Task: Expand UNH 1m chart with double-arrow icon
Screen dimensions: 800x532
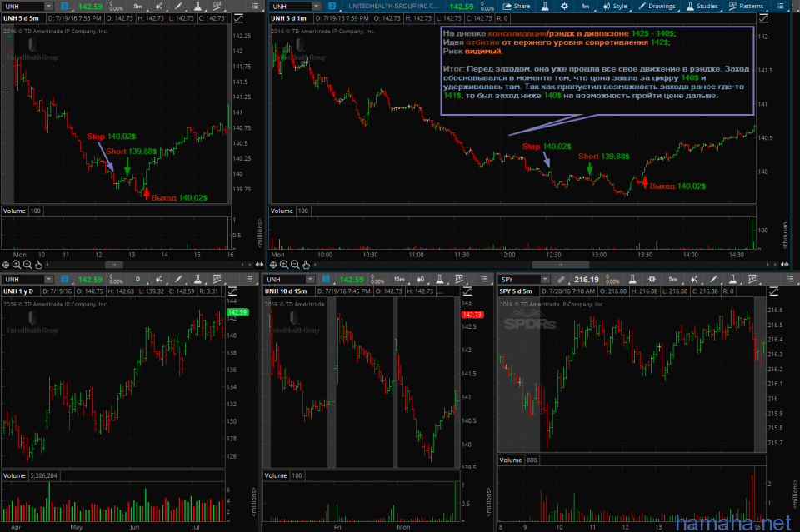Action: [x=785, y=265]
